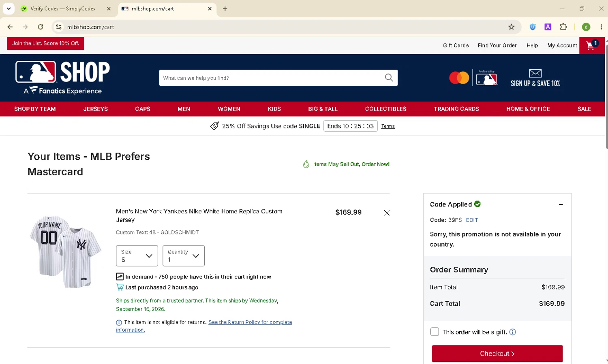View site information icon in address bar

click(59, 27)
